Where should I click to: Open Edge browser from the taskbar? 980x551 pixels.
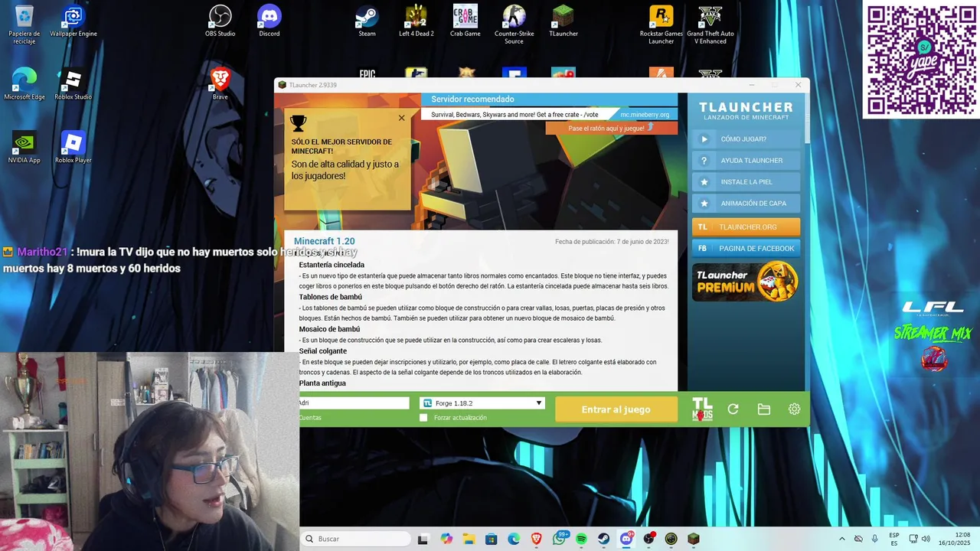tap(514, 539)
